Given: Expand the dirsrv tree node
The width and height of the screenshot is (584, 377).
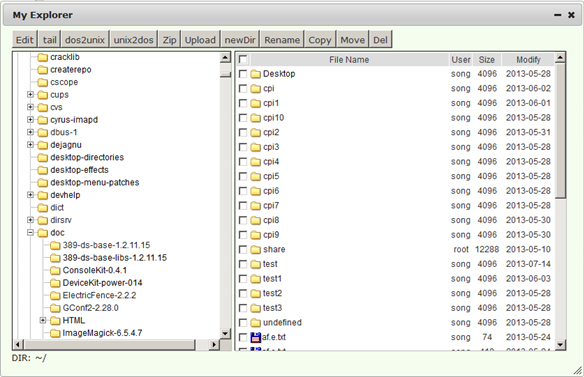Looking at the screenshot, I should [31, 220].
